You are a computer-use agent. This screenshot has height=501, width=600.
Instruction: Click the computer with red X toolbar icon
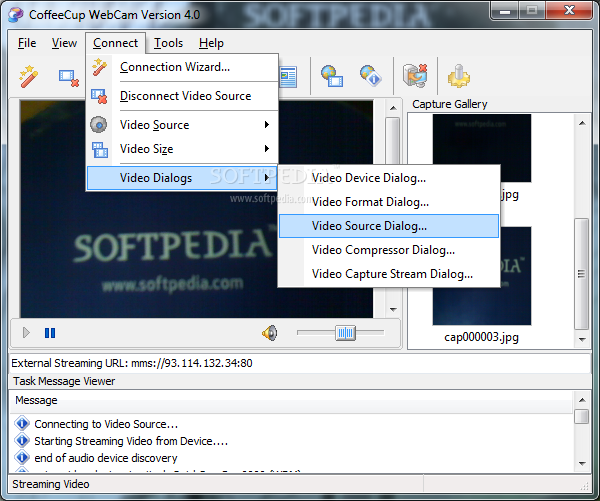(415, 75)
